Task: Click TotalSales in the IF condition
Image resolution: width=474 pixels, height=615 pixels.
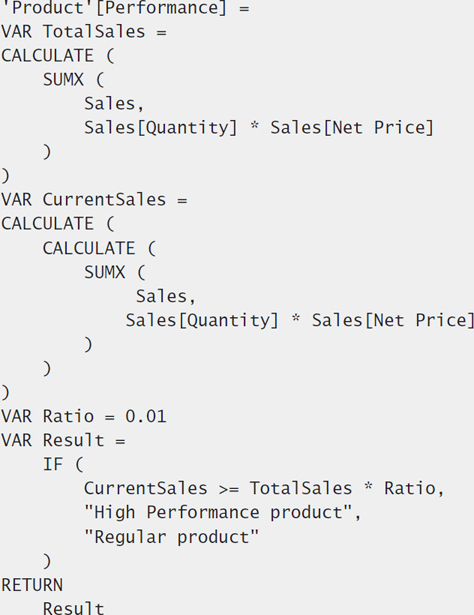Action: (x=301, y=489)
